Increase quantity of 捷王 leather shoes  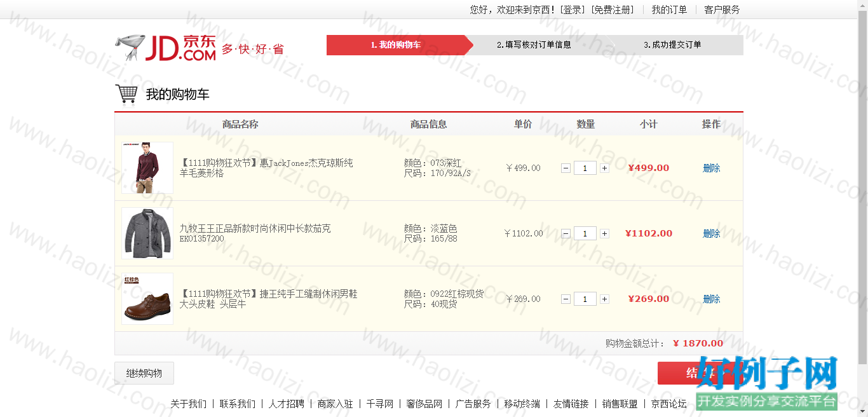pyautogui.click(x=604, y=299)
